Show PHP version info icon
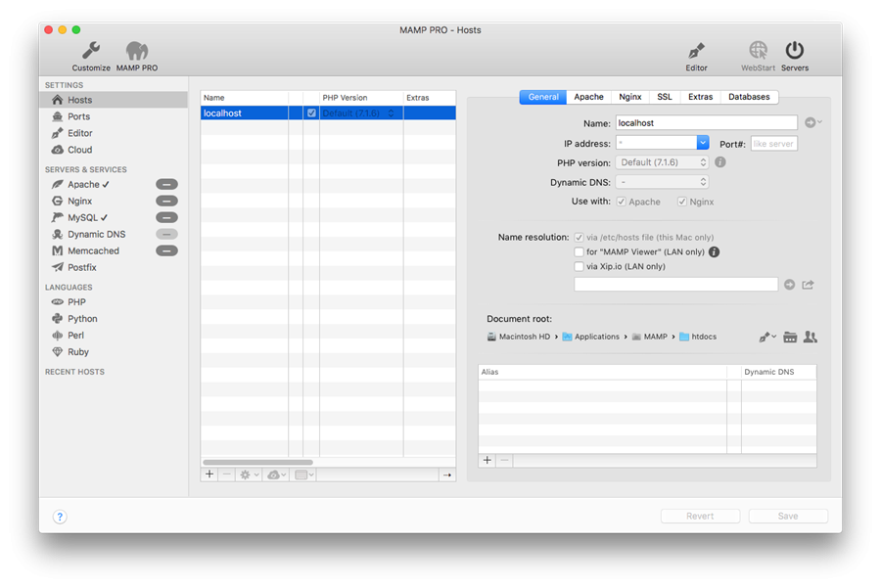This screenshot has width=881, height=588. 720,162
